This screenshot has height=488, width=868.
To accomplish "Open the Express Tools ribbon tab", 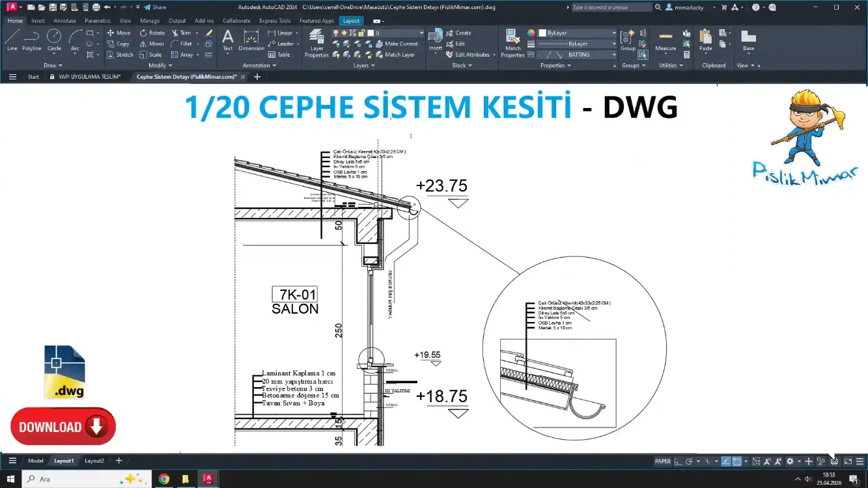I will [x=275, y=21].
